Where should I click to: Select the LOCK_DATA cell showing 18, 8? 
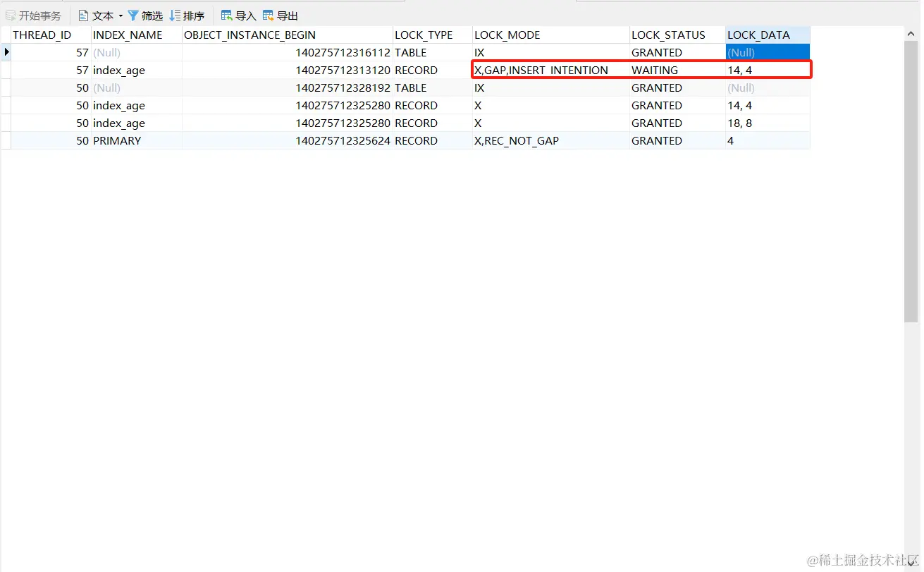[768, 123]
